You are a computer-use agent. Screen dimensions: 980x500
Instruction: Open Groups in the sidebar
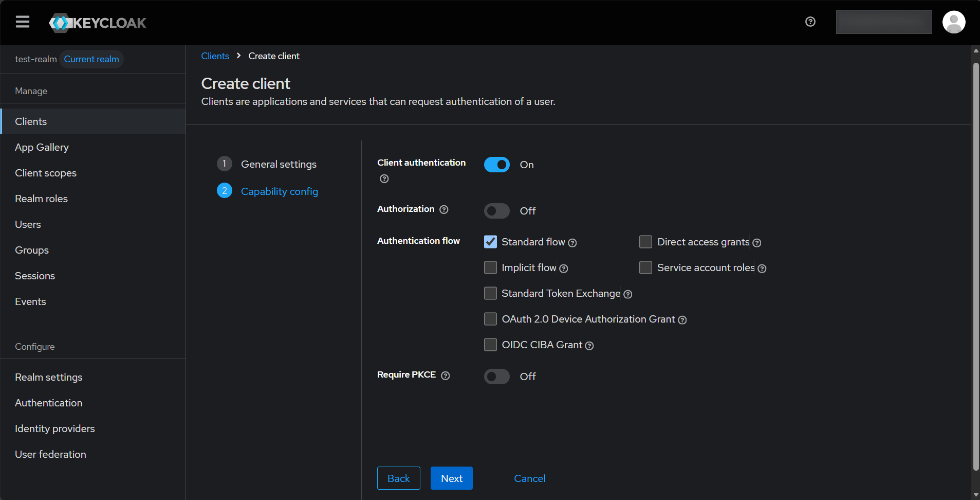point(93,250)
